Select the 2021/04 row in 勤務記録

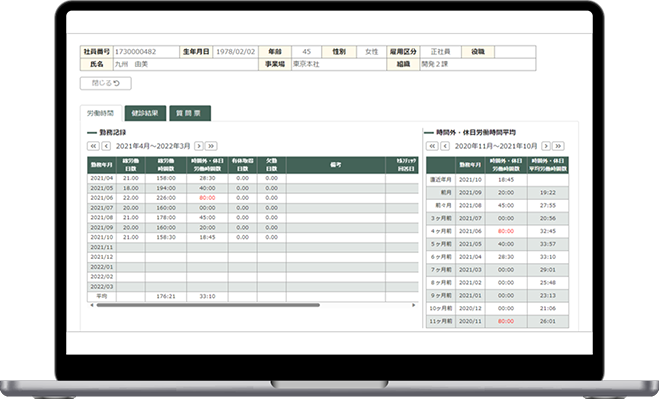[x=253, y=178]
